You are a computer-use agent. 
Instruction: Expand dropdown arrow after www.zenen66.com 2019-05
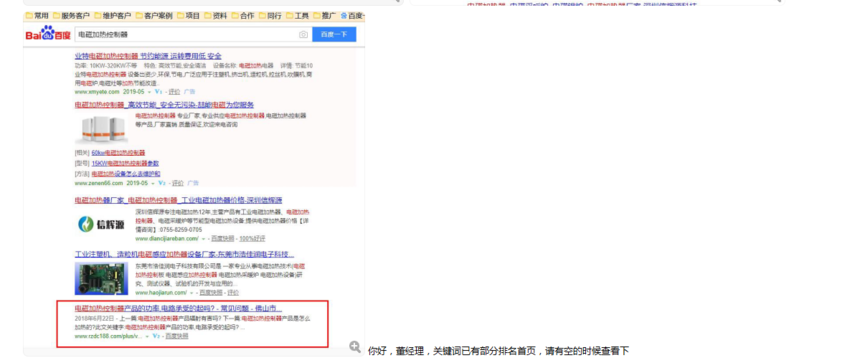(x=153, y=183)
